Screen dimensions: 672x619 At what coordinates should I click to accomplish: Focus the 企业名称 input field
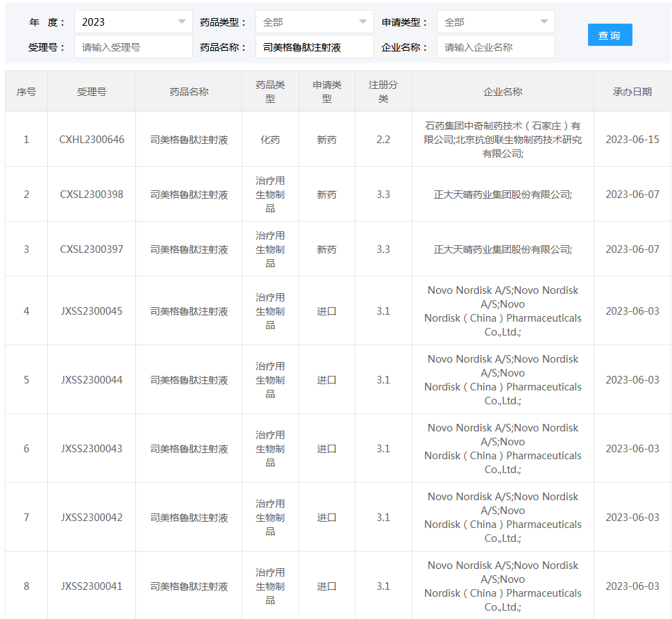[496, 47]
